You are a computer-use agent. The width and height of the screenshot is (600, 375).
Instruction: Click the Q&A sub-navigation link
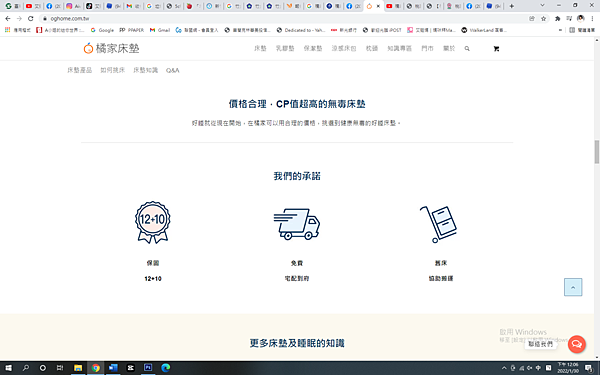173,70
